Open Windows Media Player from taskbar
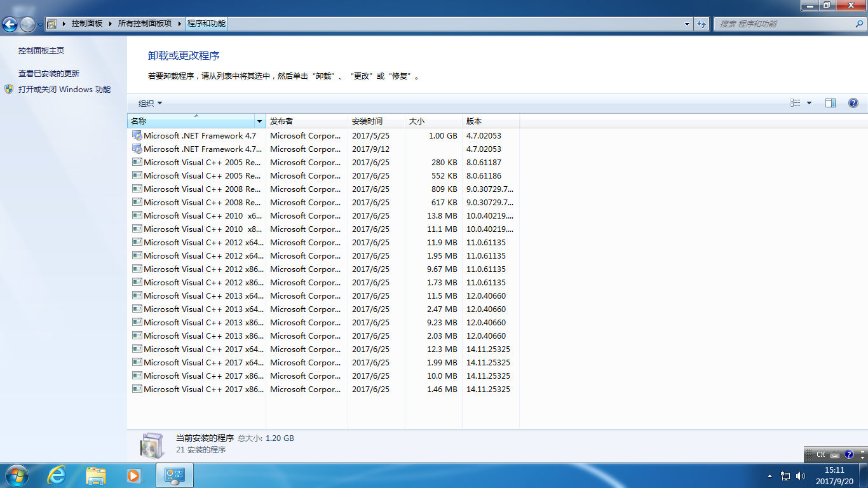Image resolution: width=868 pixels, height=488 pixels. point(133,475)
